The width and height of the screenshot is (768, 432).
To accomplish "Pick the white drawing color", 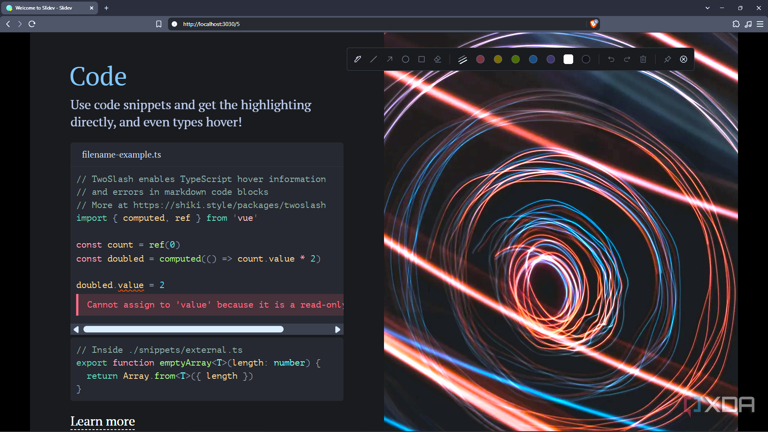I will click(x=568, y=59).
